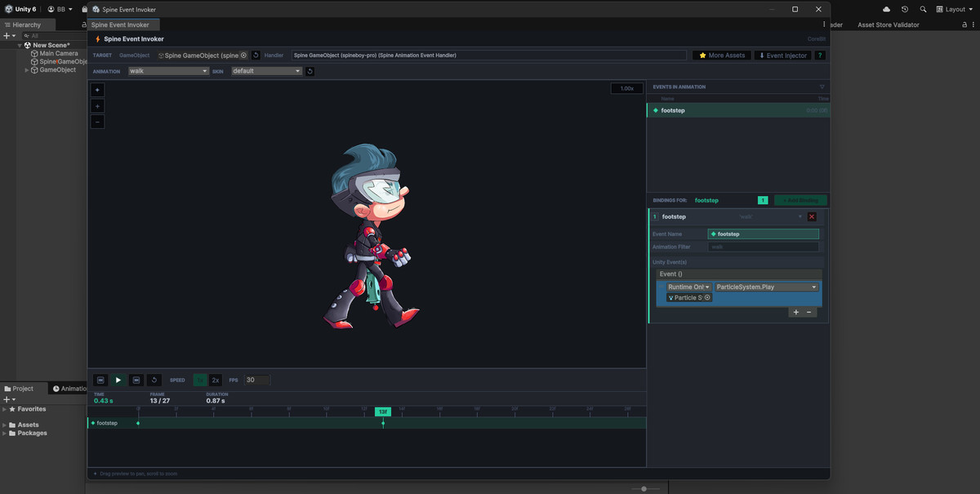Open object picker for Spine GameObject target

tap(243, 55)
